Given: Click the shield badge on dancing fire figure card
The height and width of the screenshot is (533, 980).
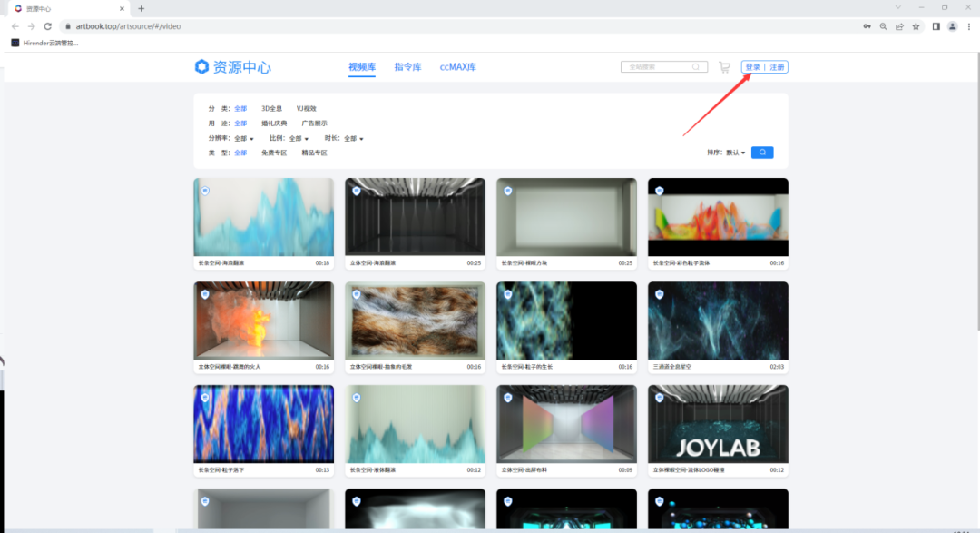Looking at the screenshot, I should (x=205, y=294).
